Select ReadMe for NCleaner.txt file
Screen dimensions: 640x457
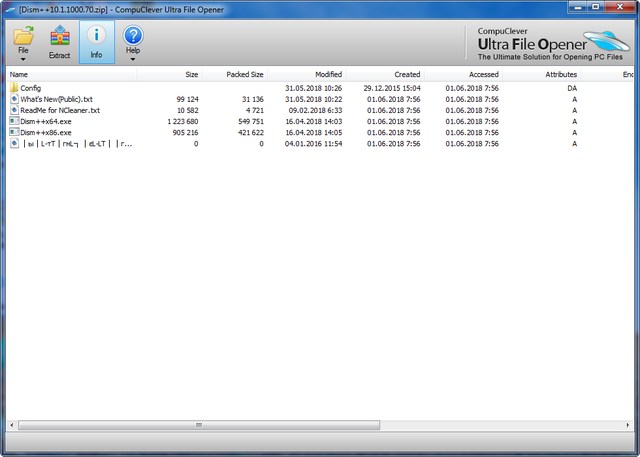(60, 110)
